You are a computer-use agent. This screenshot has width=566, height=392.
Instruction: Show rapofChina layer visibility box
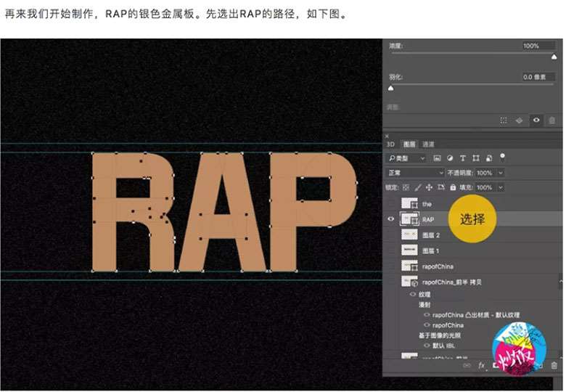tap(390, 266)
